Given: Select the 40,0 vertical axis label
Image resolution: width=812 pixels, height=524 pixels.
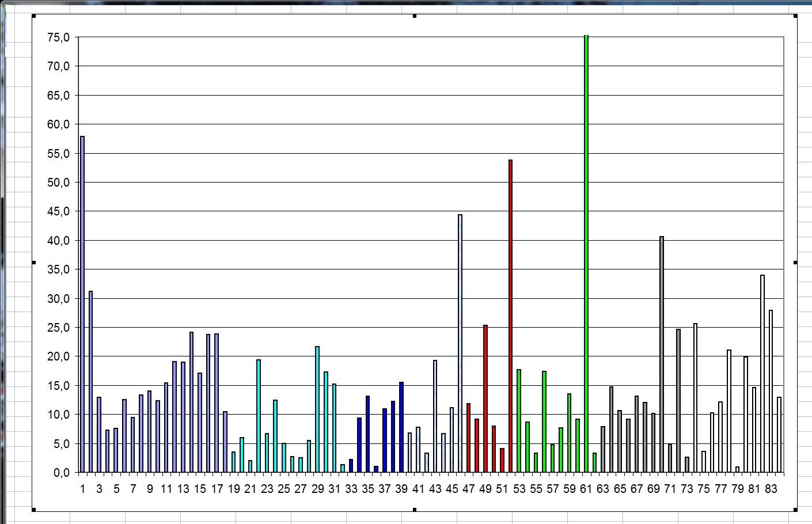Looking at the screenshot, I should pos(58,241).
